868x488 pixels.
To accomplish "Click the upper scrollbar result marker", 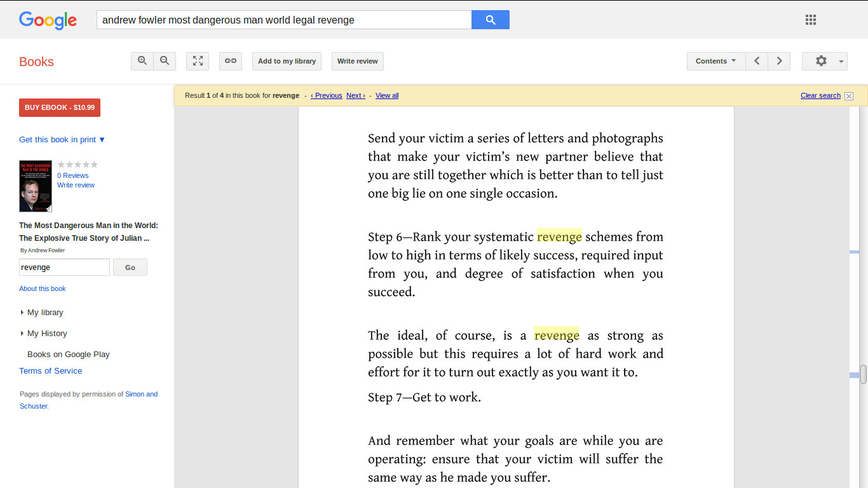I will [x=855, y=252].
